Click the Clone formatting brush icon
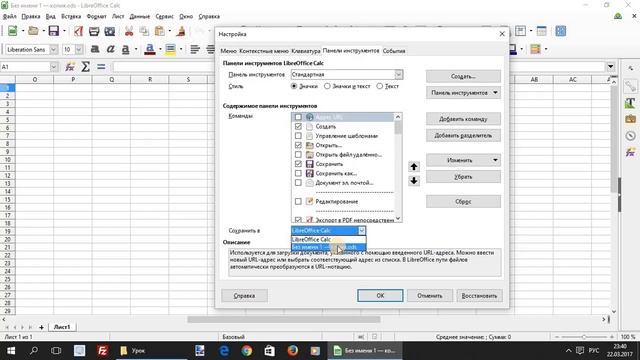The height and width of the screenshot is (360, 640). [181, 31]
